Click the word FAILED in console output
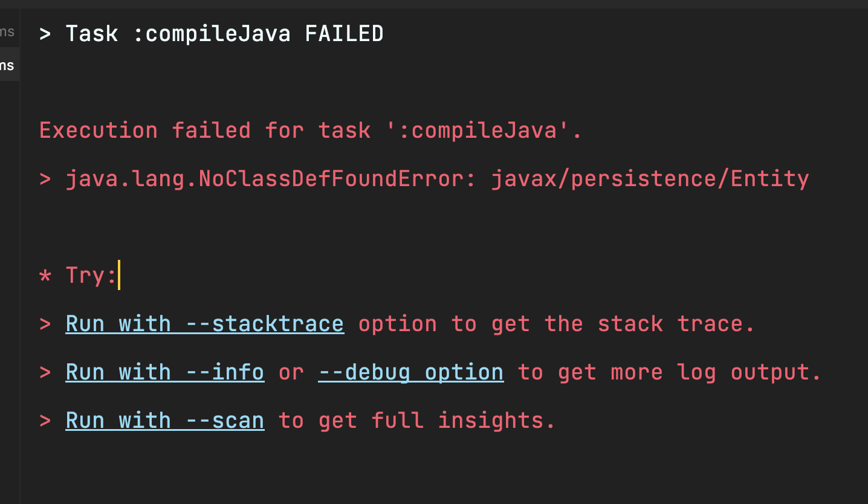The image size is (868, 504). [344, 34]
